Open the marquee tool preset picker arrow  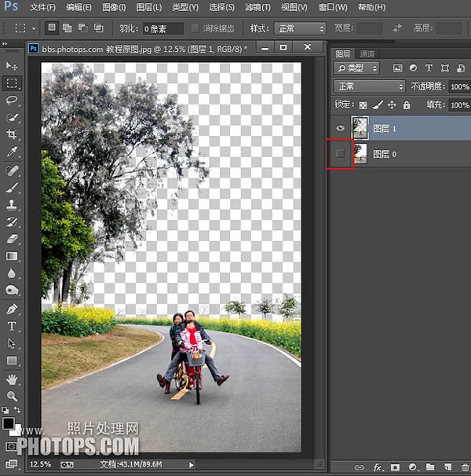pyautogui.click(x=34, y=28)
